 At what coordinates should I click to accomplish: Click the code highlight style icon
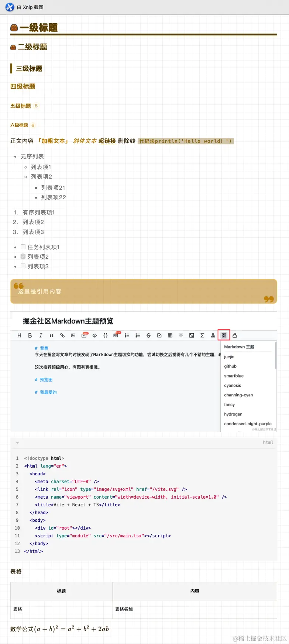(235, 335)
